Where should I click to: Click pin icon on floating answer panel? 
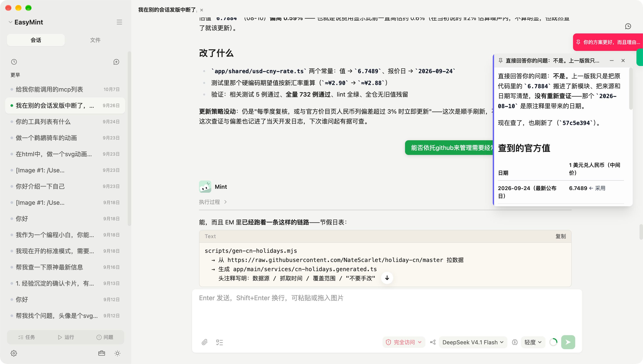point(500,61)
